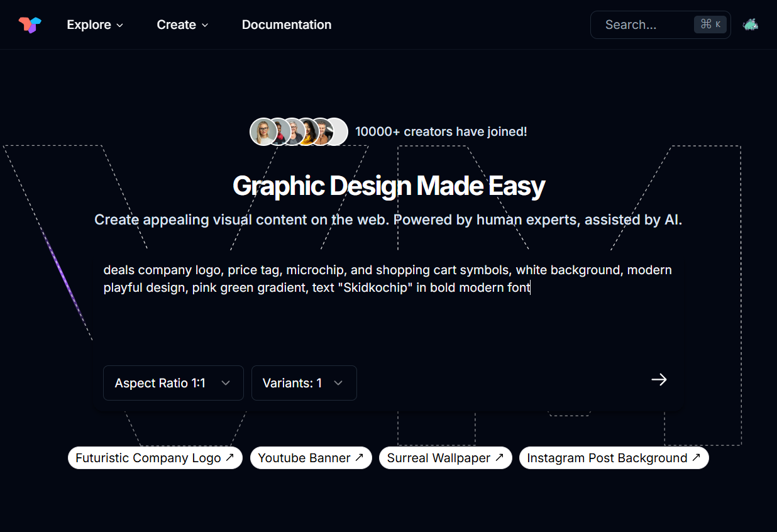Click the arrow on Instagram Post Background chip

pos(696,458)
